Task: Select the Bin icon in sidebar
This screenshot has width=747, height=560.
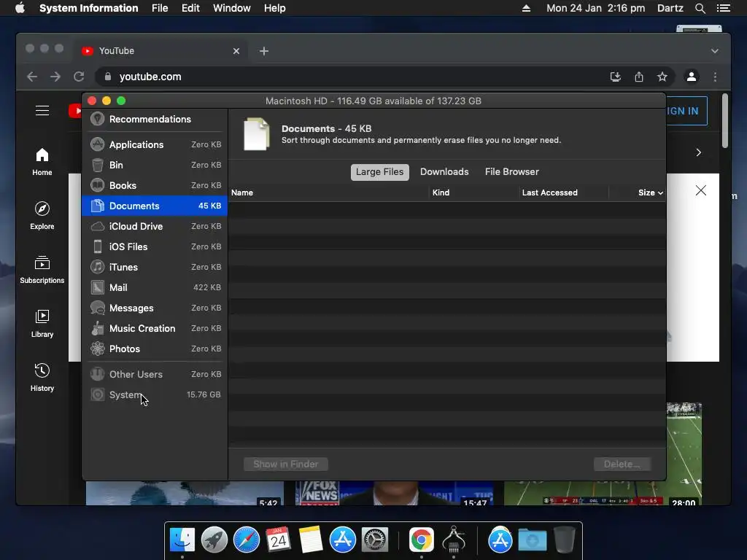Action: click(x=97, y=165)
